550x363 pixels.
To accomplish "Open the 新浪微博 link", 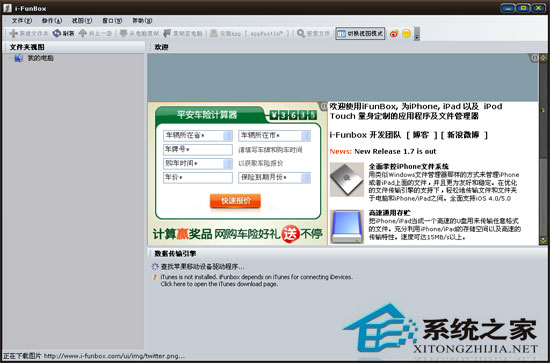I will point(463,135).
